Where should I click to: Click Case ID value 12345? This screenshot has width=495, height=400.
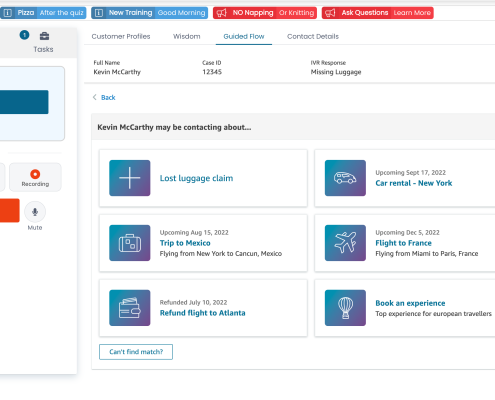point(212,72)
